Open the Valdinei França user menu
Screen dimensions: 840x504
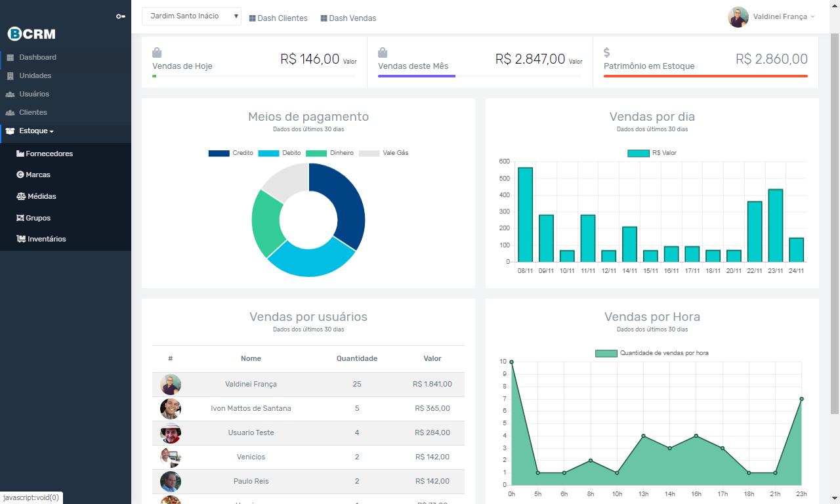coord(772,17)
